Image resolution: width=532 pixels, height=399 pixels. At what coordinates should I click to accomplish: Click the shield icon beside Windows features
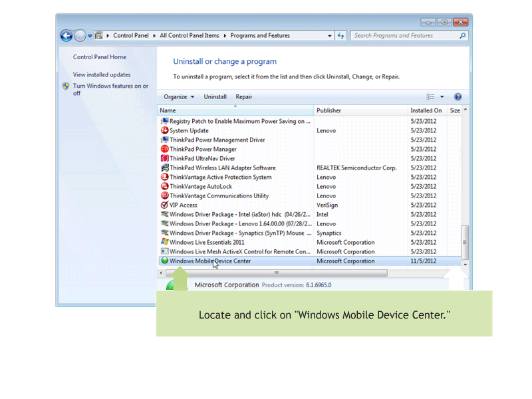[66, 86]
